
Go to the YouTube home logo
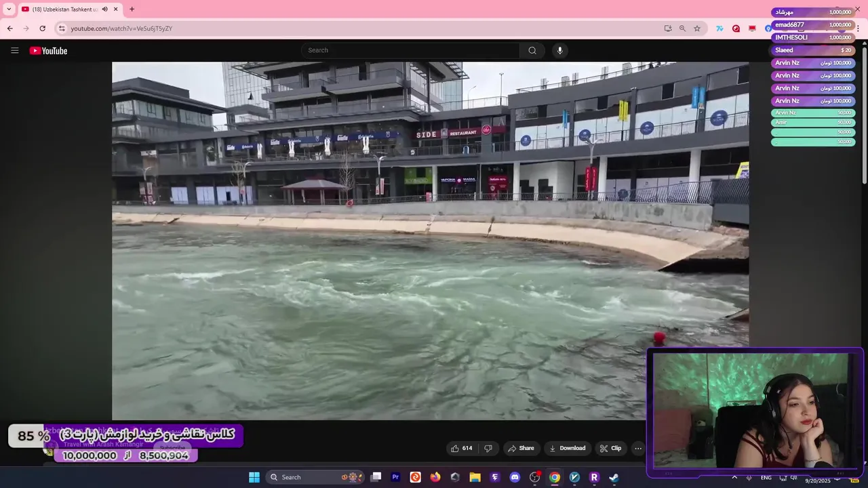click(x=48, y=51)
